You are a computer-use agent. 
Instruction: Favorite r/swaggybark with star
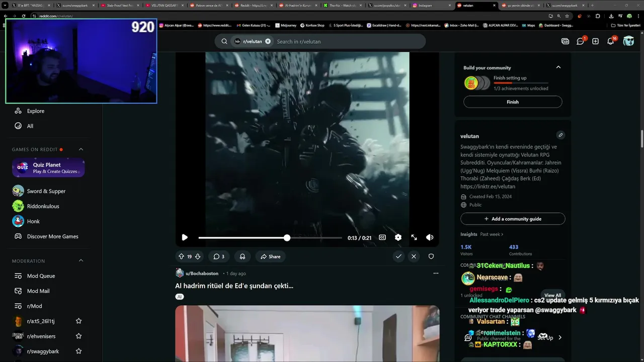(78, 351)
